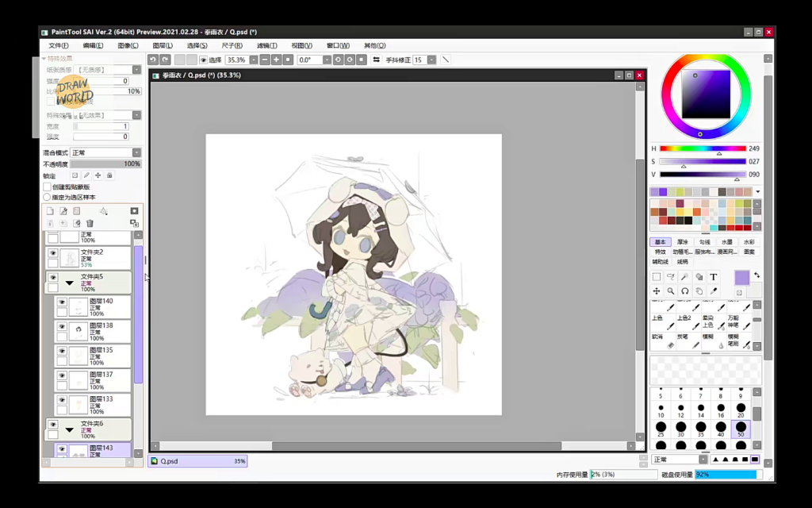
Task: Click the delete layer trash icon
Action: [90, 224]
